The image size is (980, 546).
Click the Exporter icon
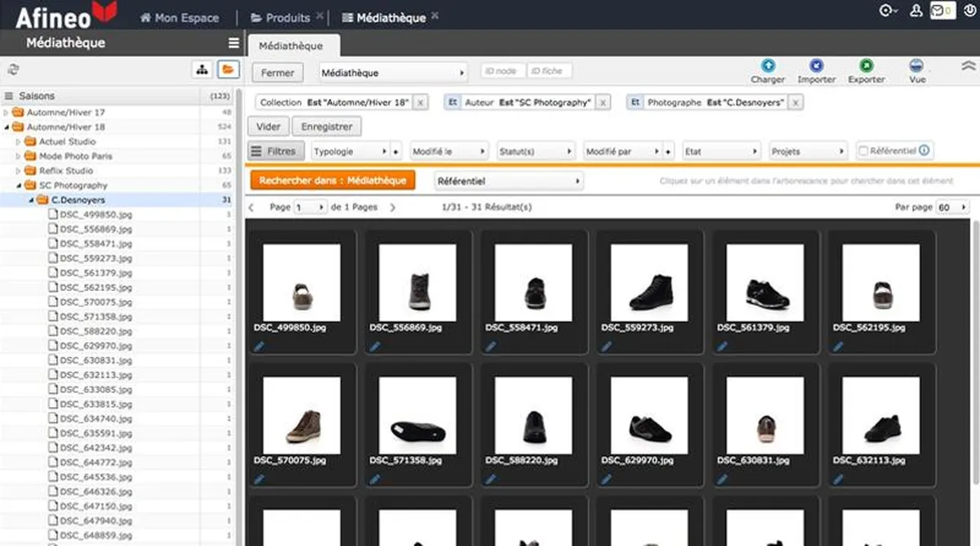(x=866, y=65)
